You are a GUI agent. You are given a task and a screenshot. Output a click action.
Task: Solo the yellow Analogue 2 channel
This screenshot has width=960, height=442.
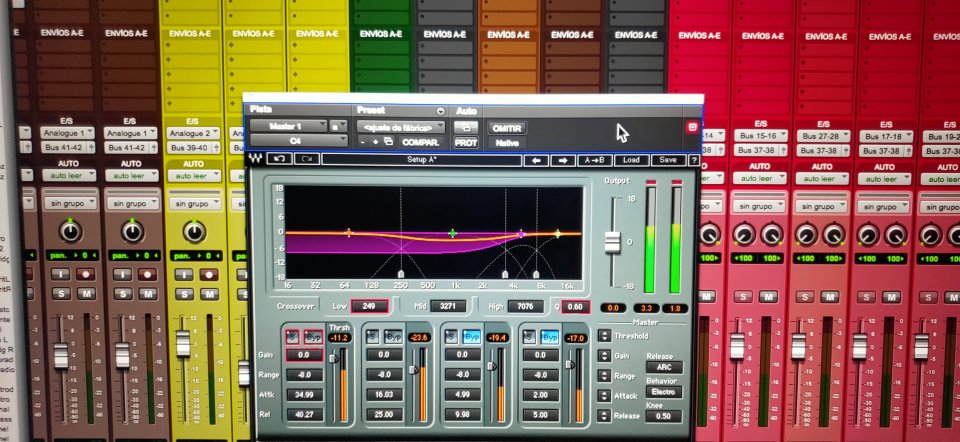[184, 294]
